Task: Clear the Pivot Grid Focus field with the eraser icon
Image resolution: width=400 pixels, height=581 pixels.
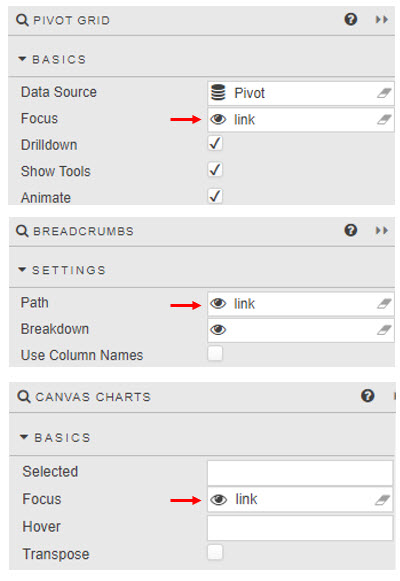Action: 384,120
